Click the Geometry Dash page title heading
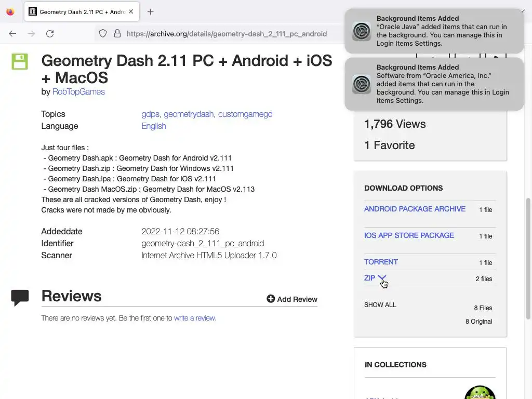 pyautogui.click(x=187, y=69)
